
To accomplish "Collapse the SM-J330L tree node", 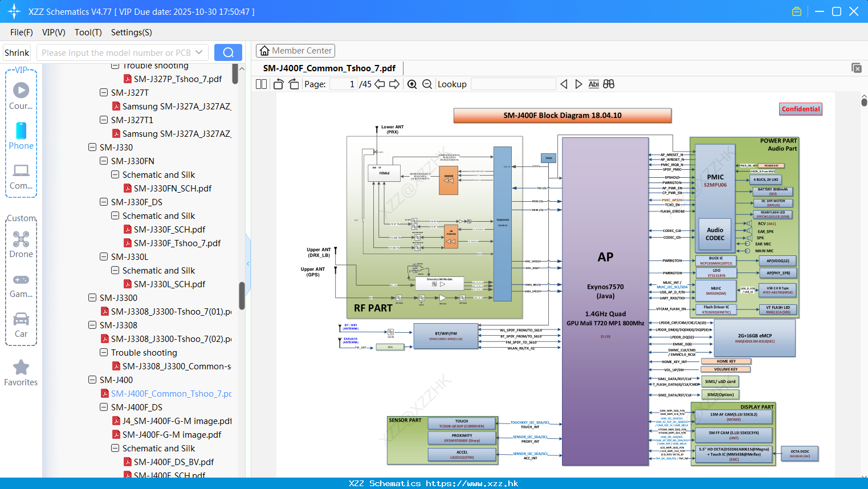I will pos(104,256).
